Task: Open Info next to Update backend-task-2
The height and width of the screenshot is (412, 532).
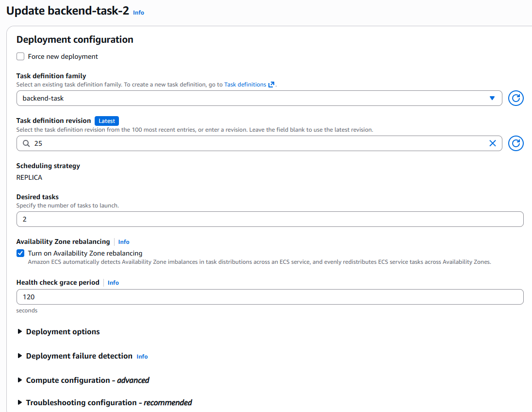Action: click(x=138, y=13)
